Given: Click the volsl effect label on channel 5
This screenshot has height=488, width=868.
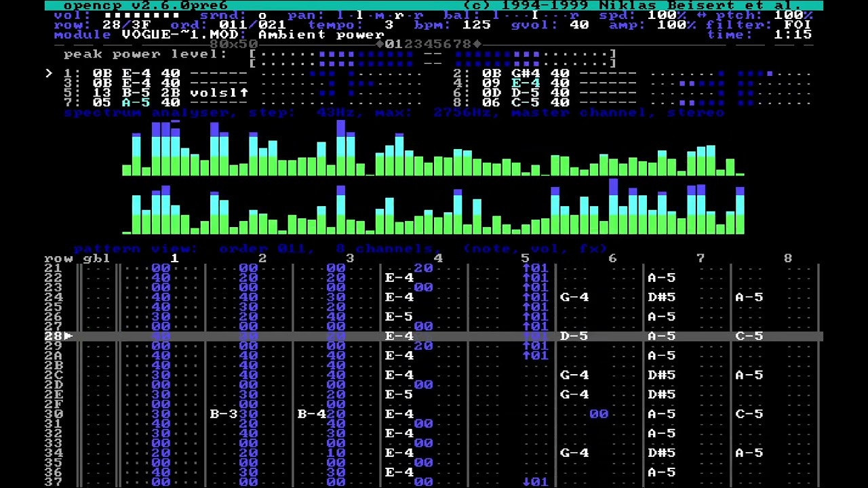Looking at the screenshot, I should [219, 93].
